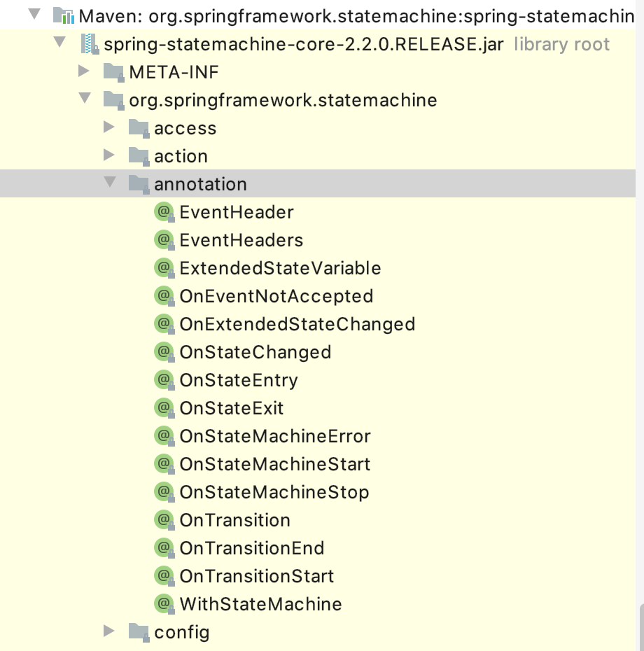Click the annotation icon beside EventHeader
644x651 pixels.
[x=164, y=212]
